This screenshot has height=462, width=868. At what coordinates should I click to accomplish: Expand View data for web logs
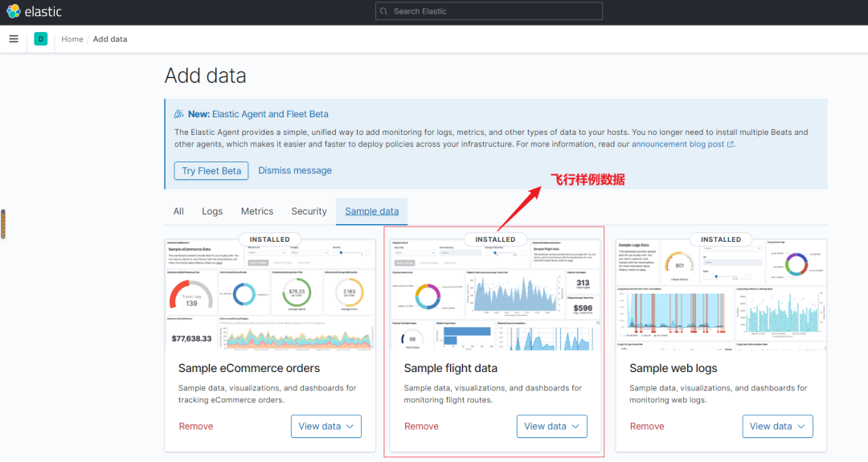click(x=778, y=427)
